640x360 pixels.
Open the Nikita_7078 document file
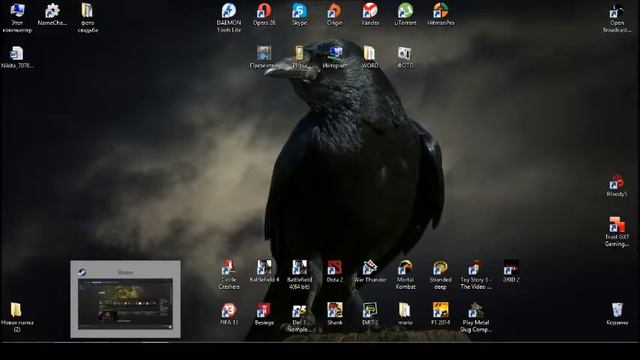17,57
